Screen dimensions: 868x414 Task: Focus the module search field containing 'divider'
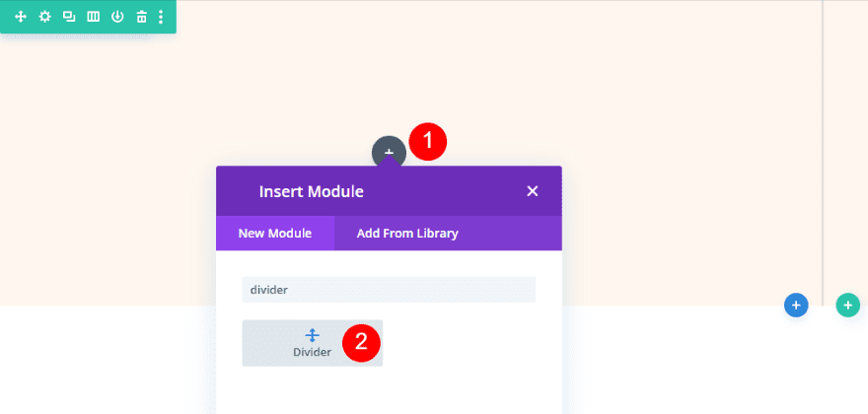point(389,290)
